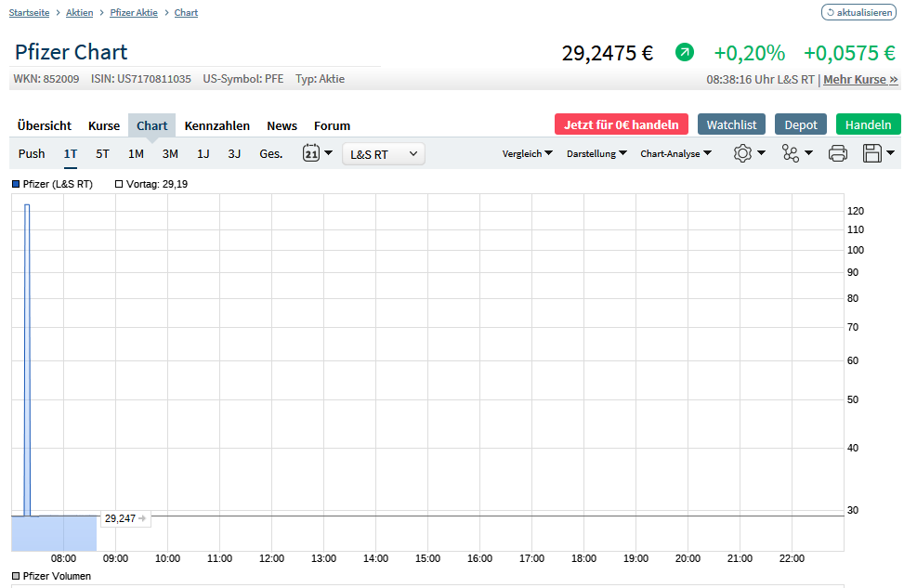The height and width of the screenshot is (588, 917).
Task: Print the chart via printer icon
Action: pyautogui.click(x=837, y=153)
